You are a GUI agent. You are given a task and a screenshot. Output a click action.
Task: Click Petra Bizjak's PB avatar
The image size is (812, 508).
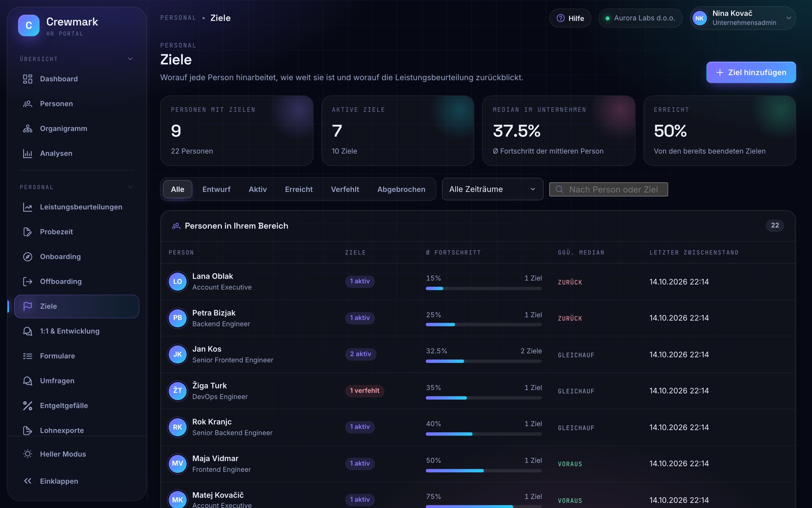178,318
